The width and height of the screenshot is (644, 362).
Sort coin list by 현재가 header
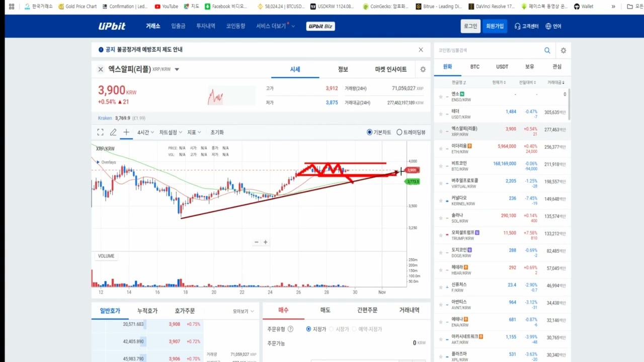[x=500, y=82]
